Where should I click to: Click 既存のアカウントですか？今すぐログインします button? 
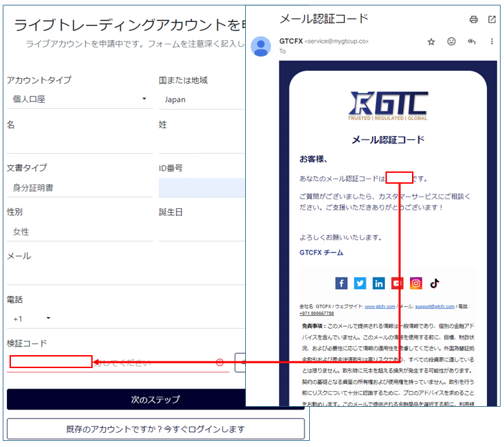155,429
